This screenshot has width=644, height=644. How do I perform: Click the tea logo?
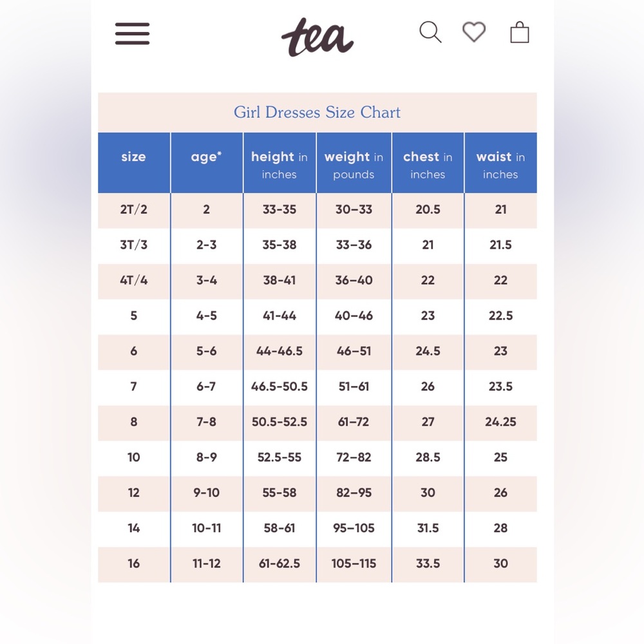[317, 37]
